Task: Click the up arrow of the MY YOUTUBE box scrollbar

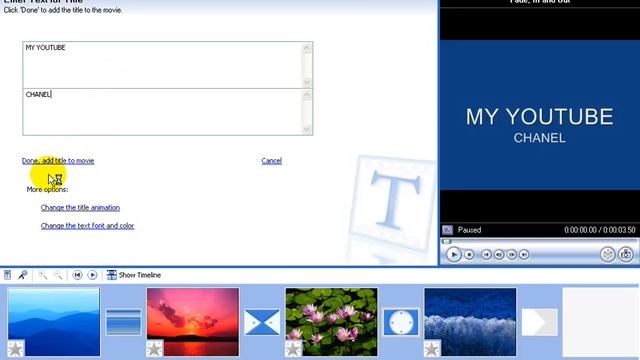Action: tap(307, 48)
